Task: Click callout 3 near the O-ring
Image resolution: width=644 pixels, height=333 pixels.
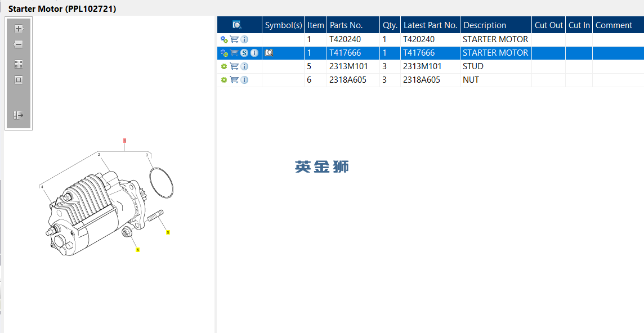Action: point(146,155)
